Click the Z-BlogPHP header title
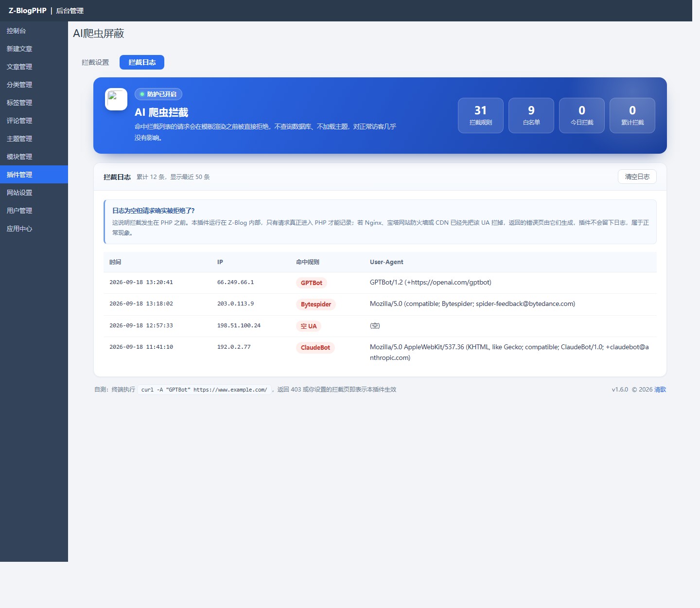Screen dimensions: 700x608 tap(27, 11)
